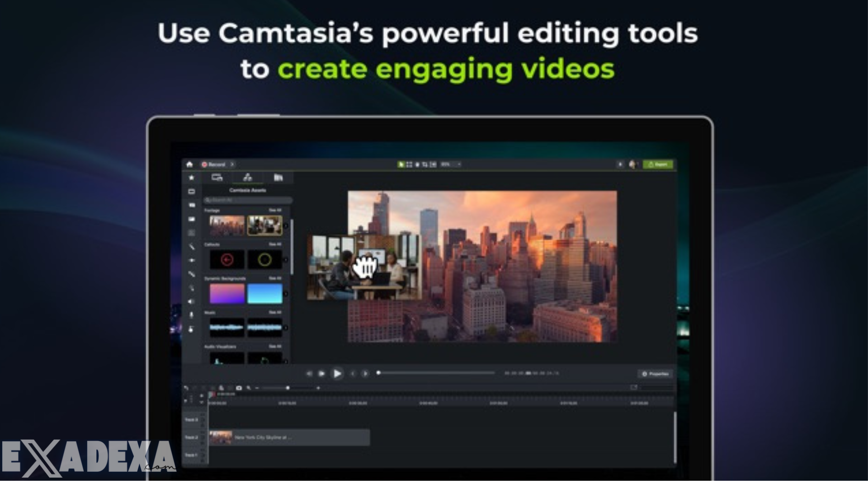Open the Voice Narration microphone tool
Image resolution: width=868 pixels, height=488 pixels.
tap(192, 314)
